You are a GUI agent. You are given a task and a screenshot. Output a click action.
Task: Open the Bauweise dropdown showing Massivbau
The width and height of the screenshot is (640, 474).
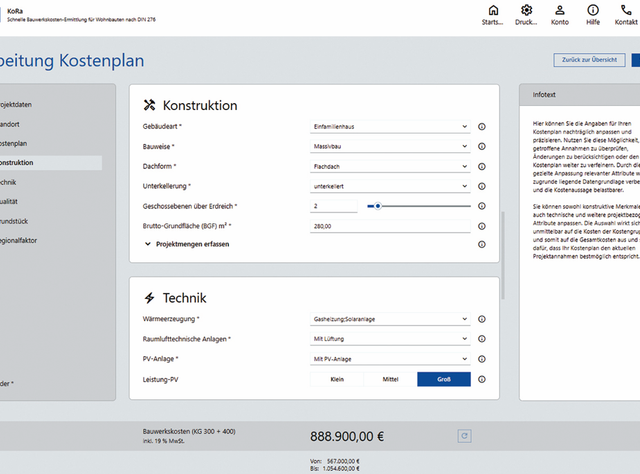(x=390, y=146)
